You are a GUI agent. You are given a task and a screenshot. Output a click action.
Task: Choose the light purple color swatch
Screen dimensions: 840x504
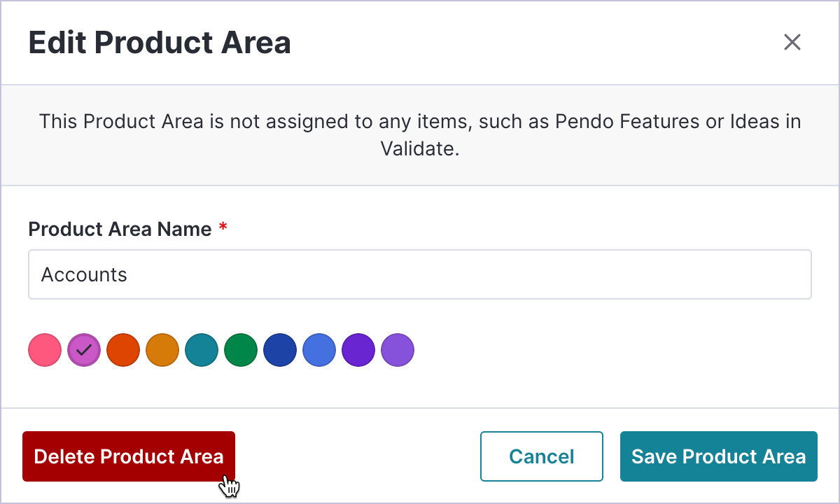pos(398,349)
